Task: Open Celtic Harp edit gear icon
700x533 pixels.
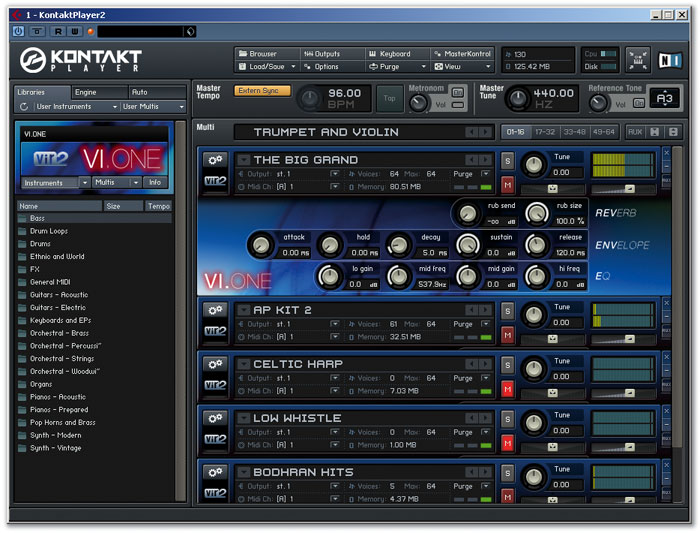Action: [x=215, y=364]
